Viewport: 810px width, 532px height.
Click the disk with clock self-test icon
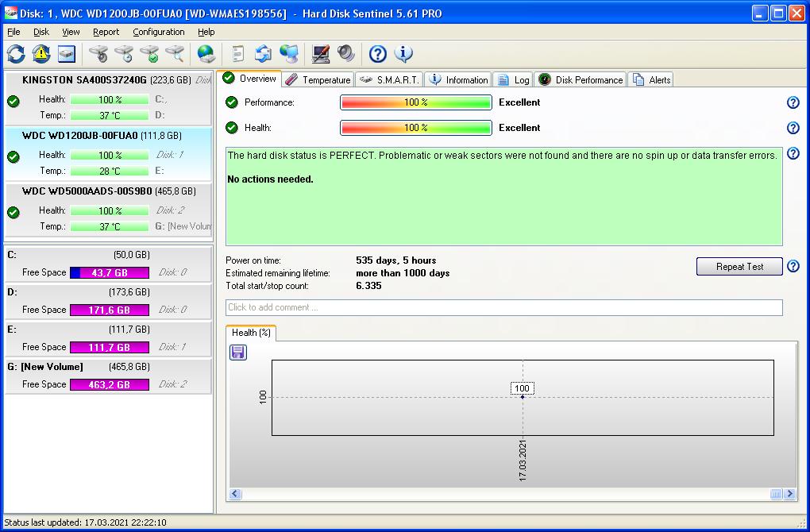click(124, 54)
